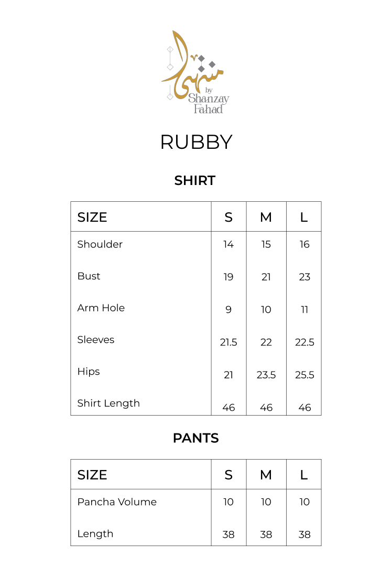Click the M column header in shirt table
The width and height of the screenshot is (392, 588).
point(266,217)
